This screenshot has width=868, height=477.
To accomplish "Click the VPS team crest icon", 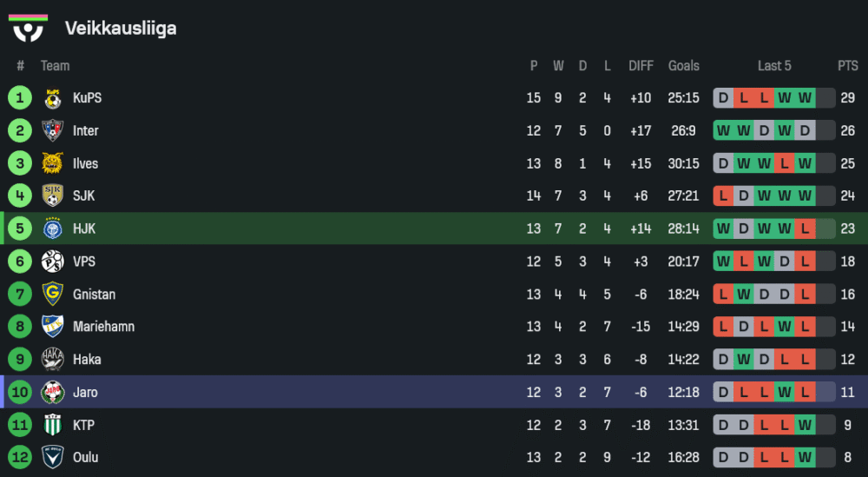I will [x=52, y=262].
